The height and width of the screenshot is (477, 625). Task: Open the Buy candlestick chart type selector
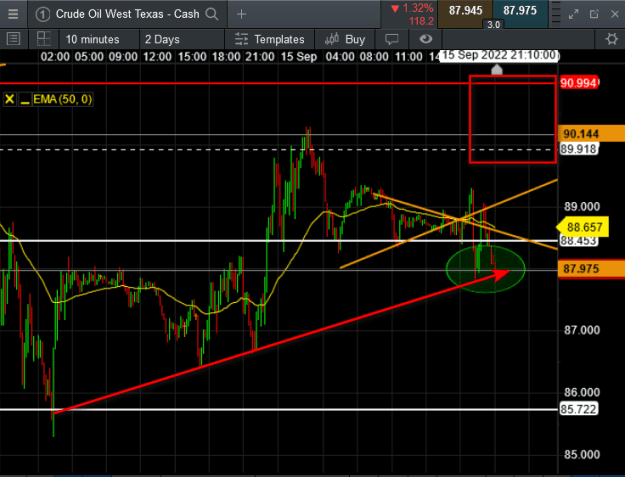coord(345,39)
